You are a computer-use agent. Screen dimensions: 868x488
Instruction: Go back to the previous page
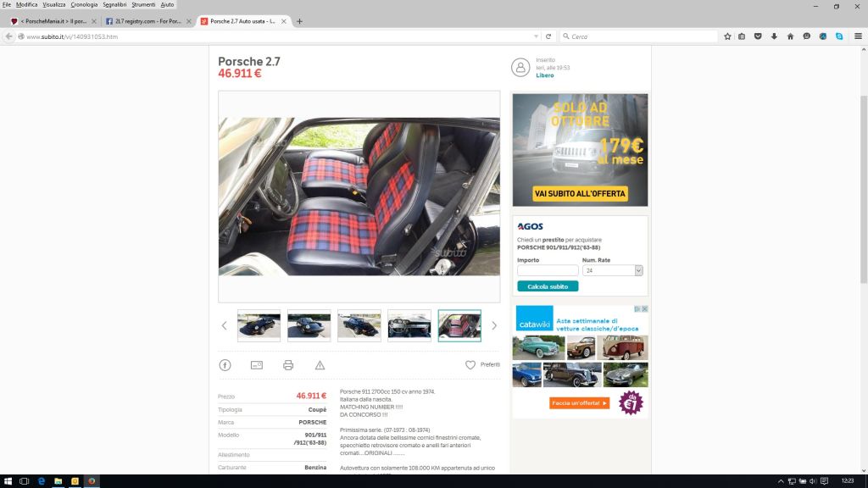click(8, 36)
